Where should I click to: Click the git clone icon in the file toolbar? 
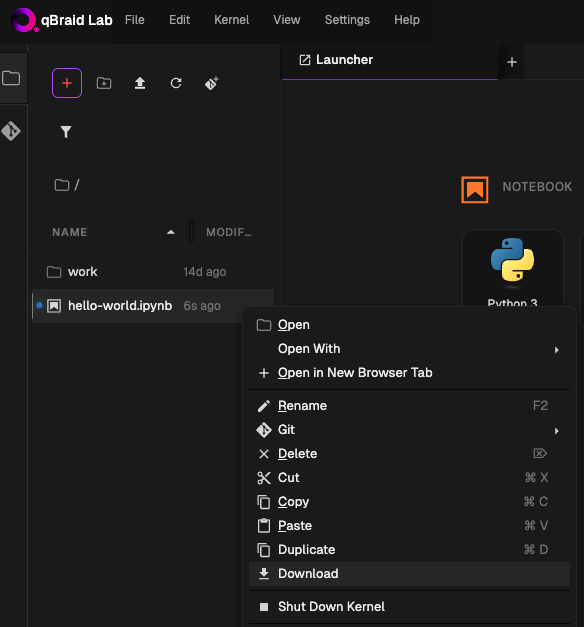point(212,83)
